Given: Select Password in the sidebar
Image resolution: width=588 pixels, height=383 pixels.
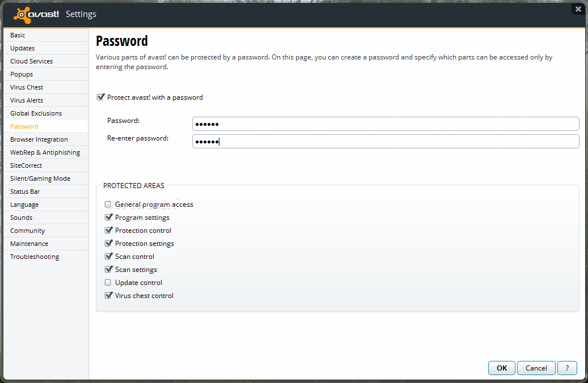Looking at the screenshot, I should coord(46,126).
